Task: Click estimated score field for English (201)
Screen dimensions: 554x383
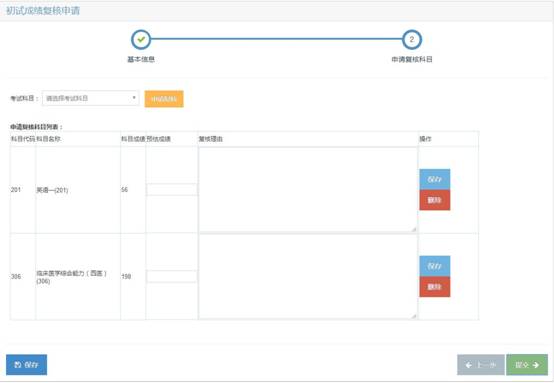Action: tap(172, 190)
